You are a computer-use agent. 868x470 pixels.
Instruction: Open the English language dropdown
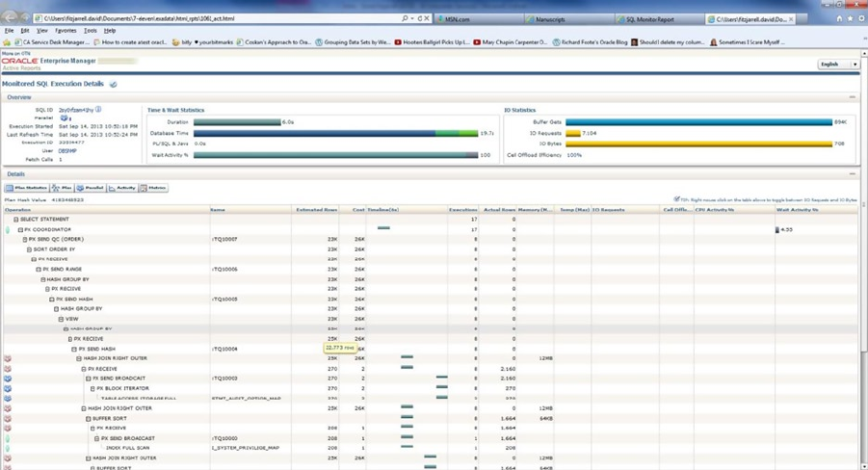[x=838, y=65]
